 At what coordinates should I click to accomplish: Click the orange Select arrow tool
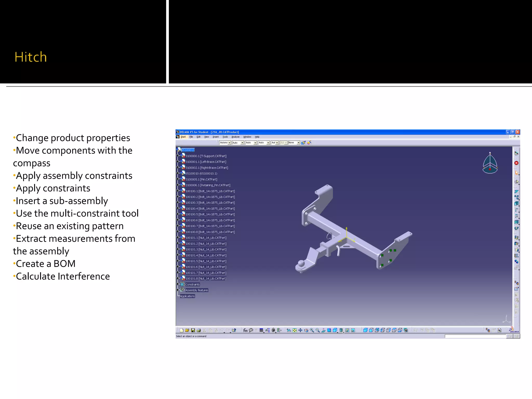click(516, 173)
